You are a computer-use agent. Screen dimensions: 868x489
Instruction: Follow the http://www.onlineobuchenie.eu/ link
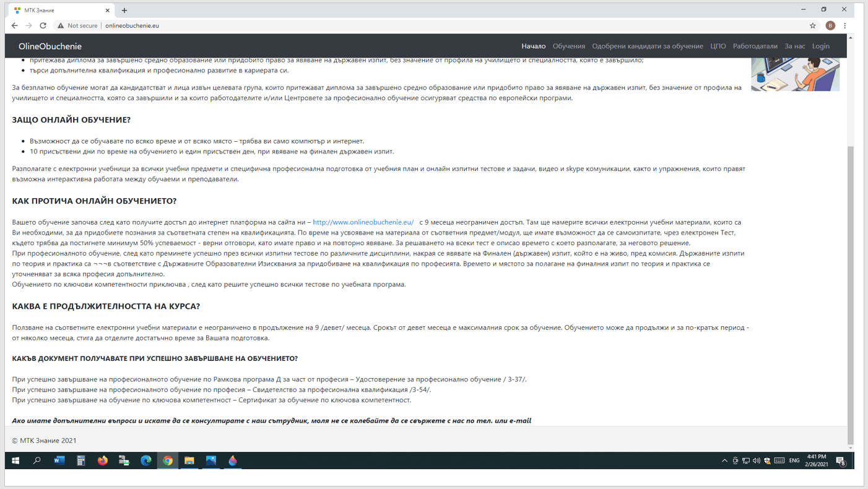click(363, 222)
